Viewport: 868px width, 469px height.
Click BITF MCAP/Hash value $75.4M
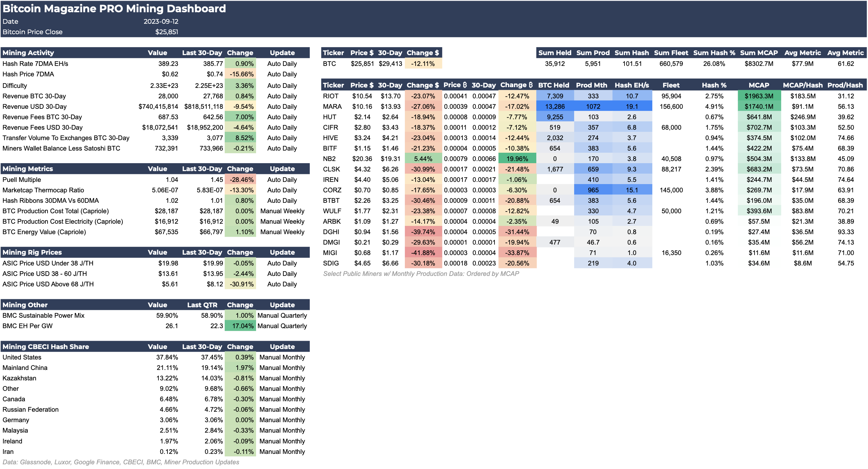point(803,148)
